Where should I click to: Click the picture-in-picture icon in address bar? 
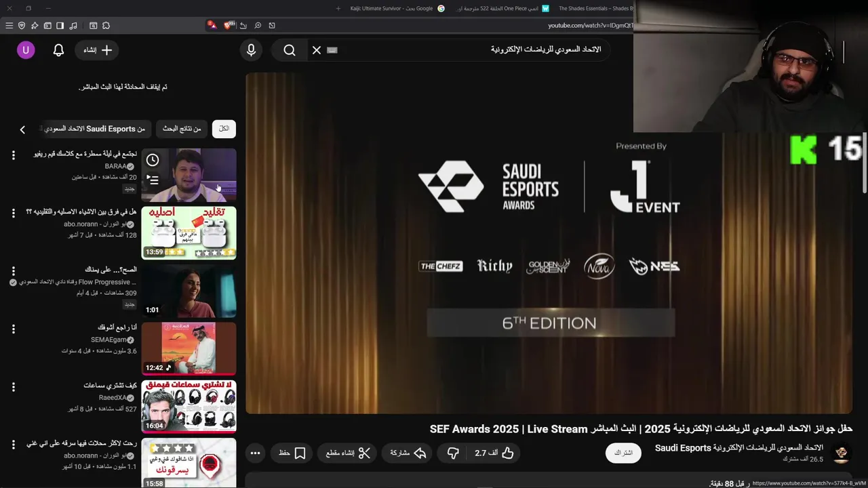point(272,26)
